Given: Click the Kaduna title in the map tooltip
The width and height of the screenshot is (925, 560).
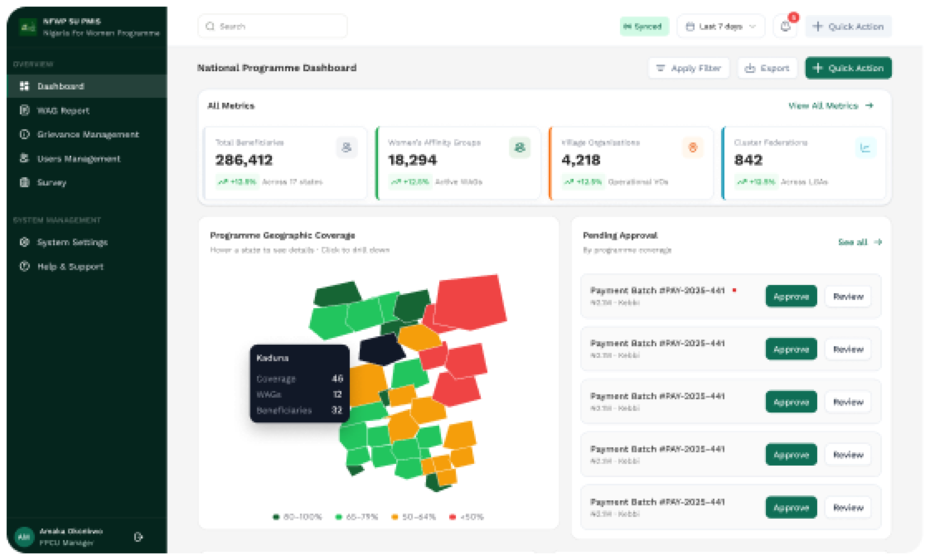Looking at the screenshot, I should (x=272, y=358).
